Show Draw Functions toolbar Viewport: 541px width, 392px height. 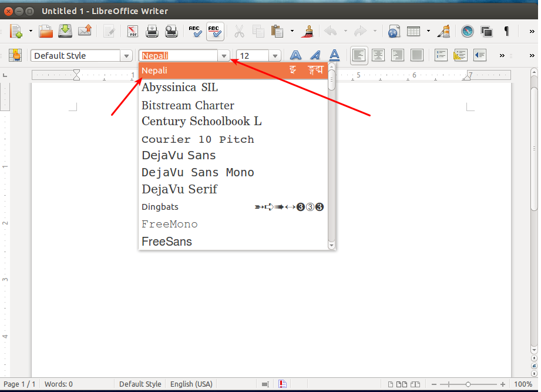(x=443, y=31)
